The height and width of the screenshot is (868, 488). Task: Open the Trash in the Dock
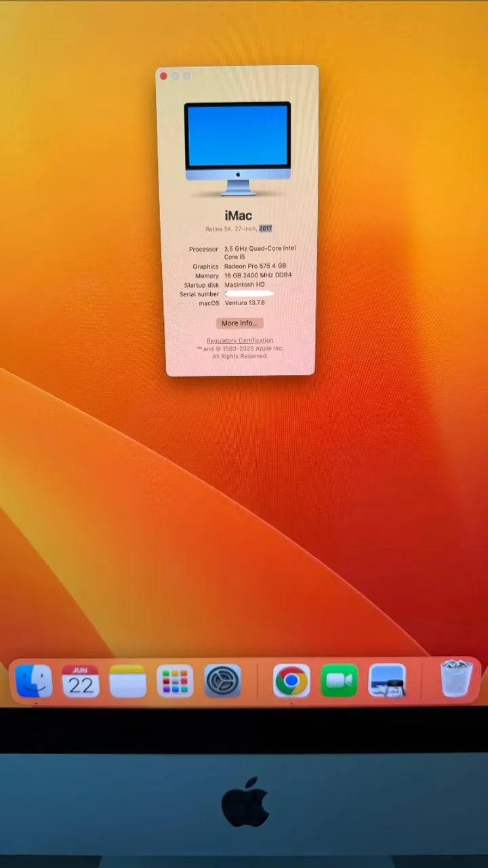click(x=456, y=678)
